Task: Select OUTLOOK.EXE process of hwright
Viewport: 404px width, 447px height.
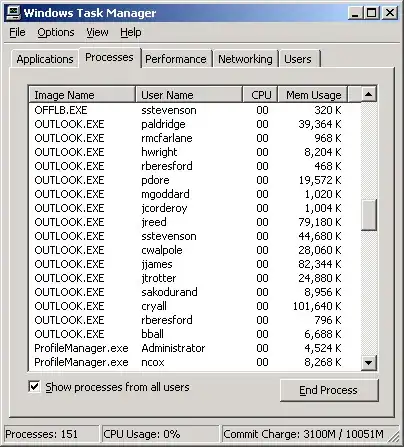Action: click(x=195, y=152)
